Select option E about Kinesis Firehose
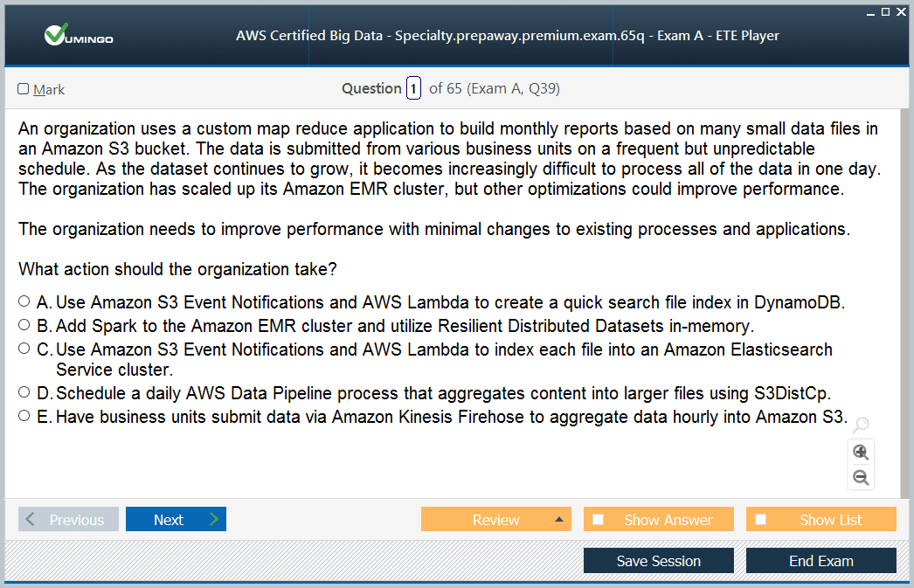The width and height of the screenshot is (914, 588). (x=24, y=416)
